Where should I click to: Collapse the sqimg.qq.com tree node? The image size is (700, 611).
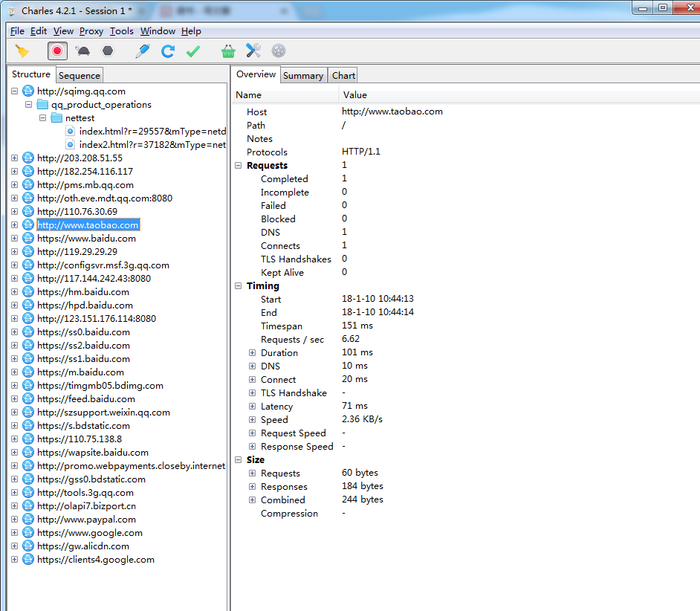15,91
